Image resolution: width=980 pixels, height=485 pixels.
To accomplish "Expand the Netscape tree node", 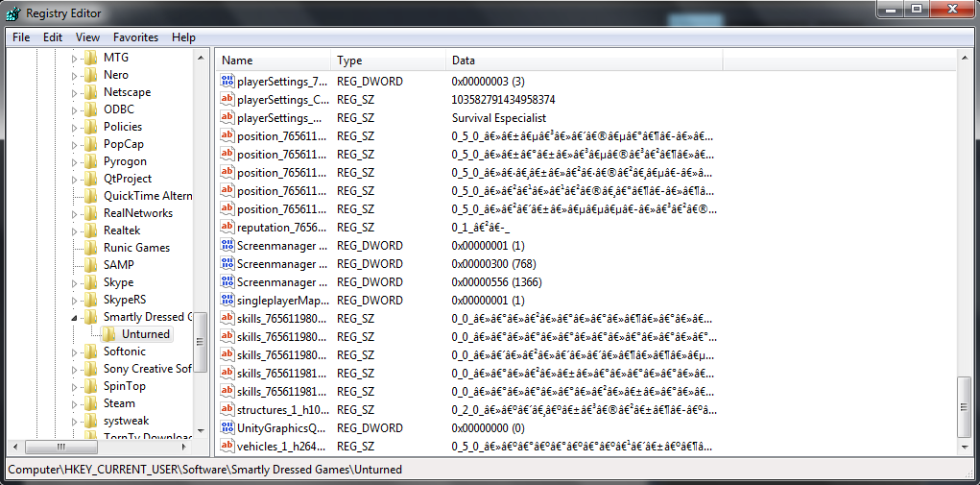I will point(74,92).
